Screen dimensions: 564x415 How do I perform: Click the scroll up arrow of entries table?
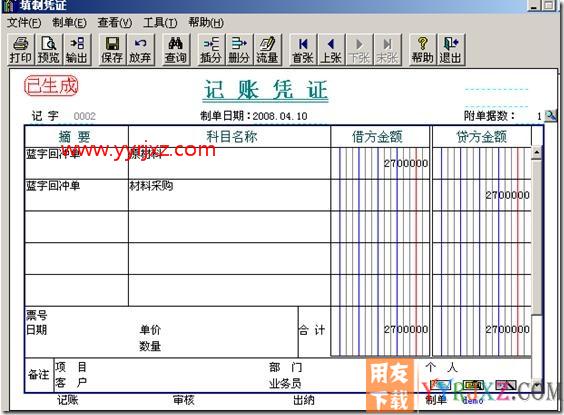point(536,152)
